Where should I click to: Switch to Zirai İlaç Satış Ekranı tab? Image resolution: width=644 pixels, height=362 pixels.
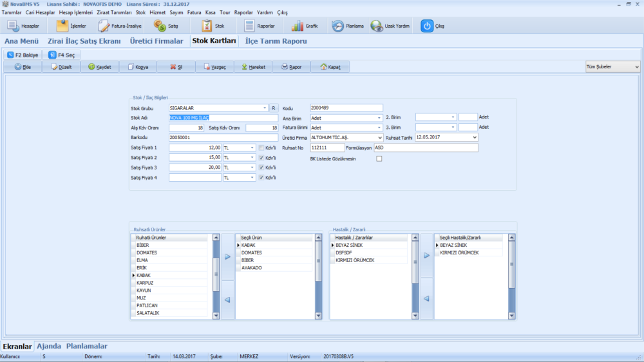pyautogui.click(x=84, y=41)
